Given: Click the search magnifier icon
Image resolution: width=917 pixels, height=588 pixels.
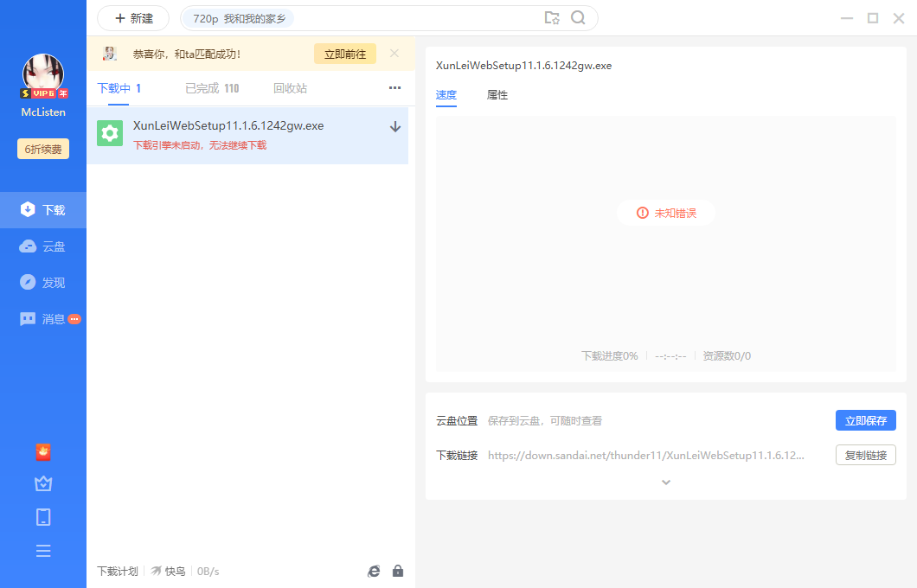Looking at the screenshot, I should (x=578, y=18).
